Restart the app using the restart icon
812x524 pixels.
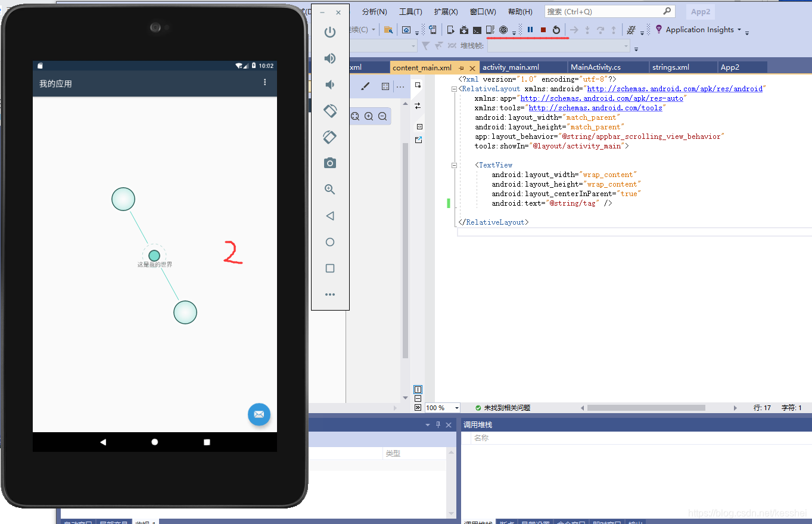tap(556, 29)
